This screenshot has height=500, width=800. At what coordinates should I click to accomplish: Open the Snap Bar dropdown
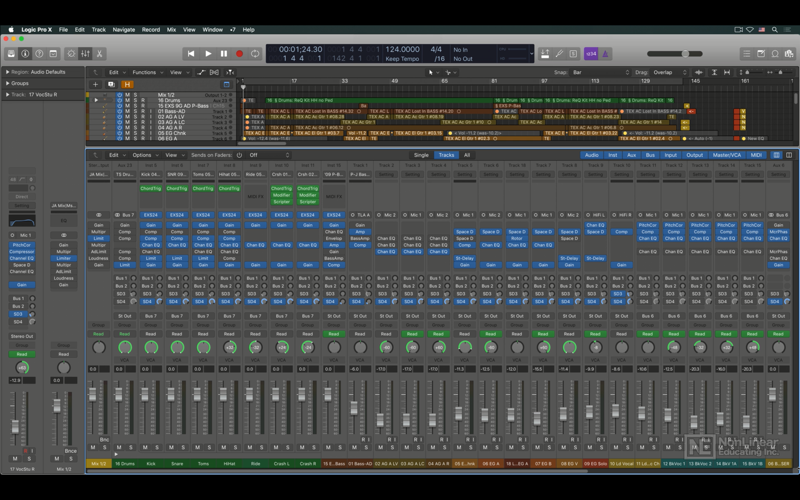click(x=601, y=72)
